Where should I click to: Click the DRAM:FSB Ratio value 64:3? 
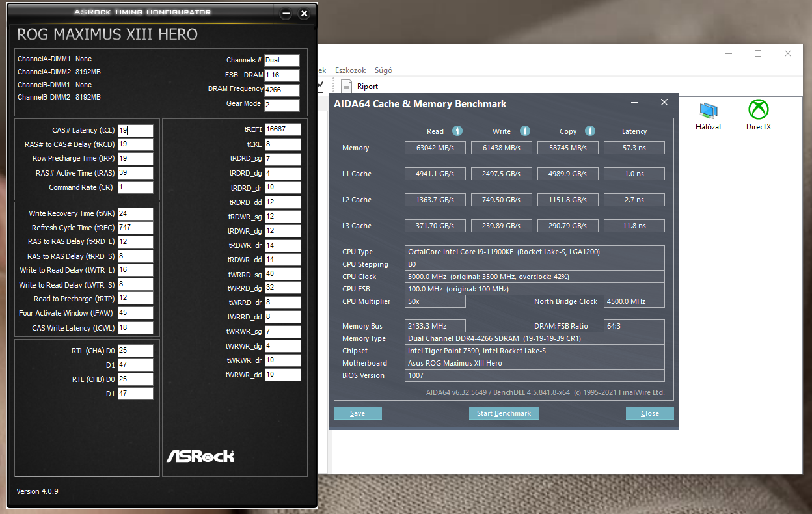[x=634, y=326]
